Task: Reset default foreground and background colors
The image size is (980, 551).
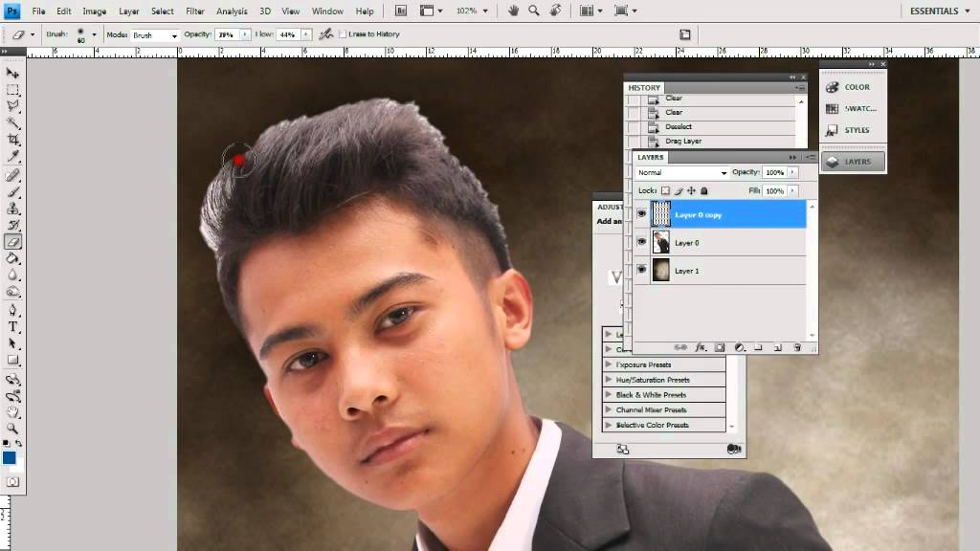Action: [6, 444]
